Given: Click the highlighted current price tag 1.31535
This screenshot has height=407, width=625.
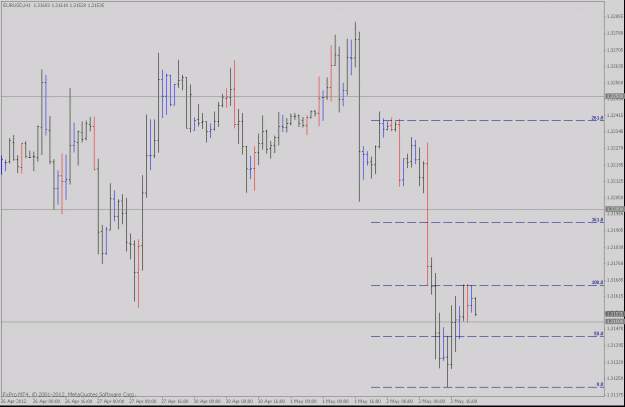Looking at the screenshot, I should [x=615, y=314].
